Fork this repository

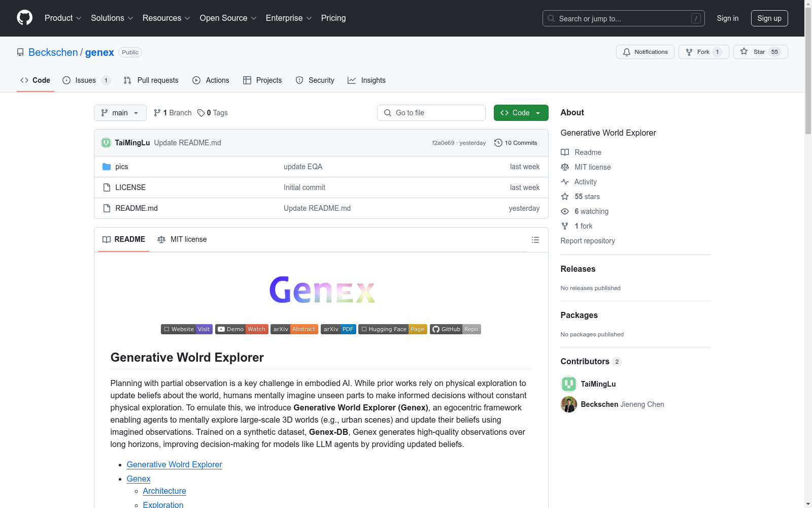tap(703, 52)
